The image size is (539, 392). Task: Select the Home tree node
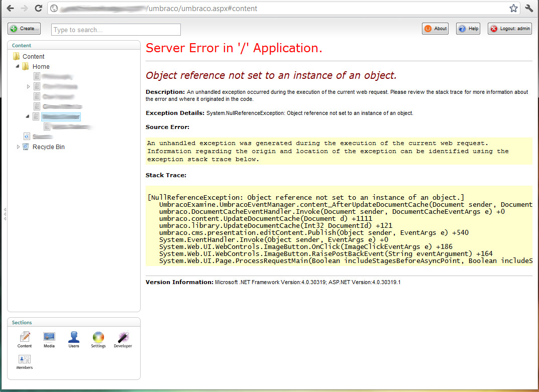coord(41,66)
